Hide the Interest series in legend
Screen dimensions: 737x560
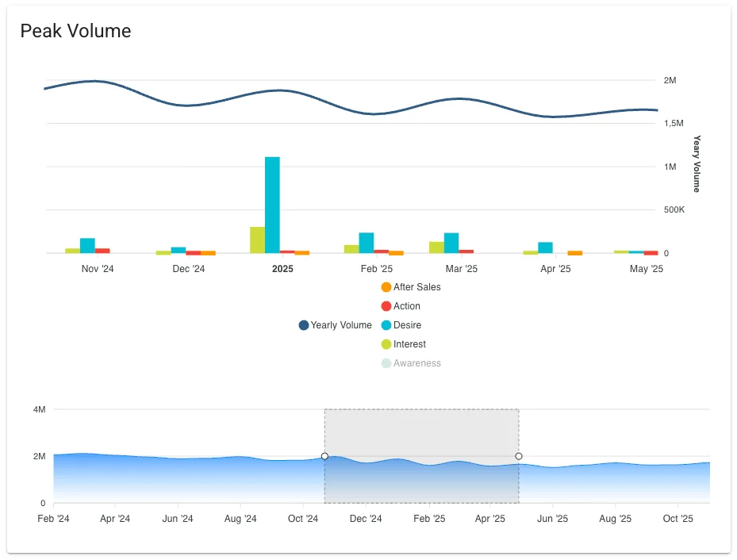409,344
